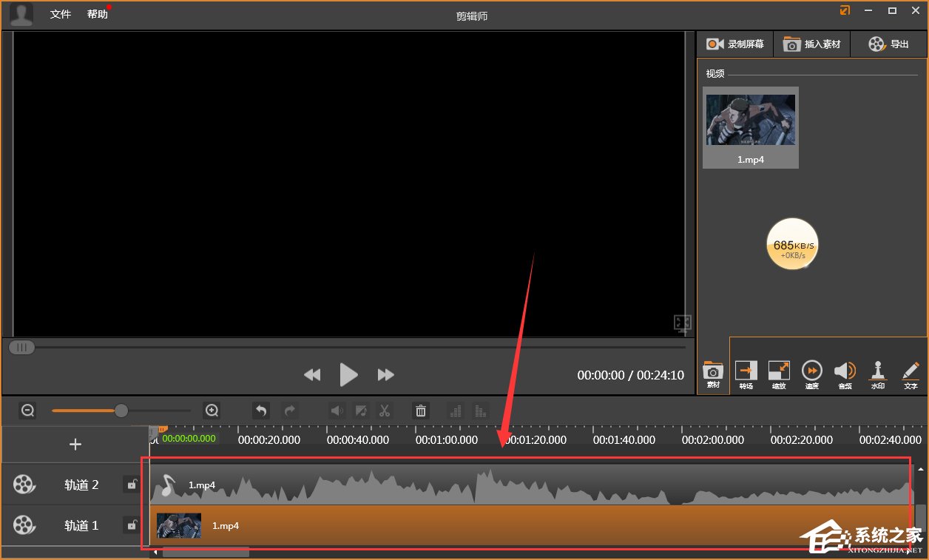Click the trash delete icon in timeline toolbar

coord(421,411)
